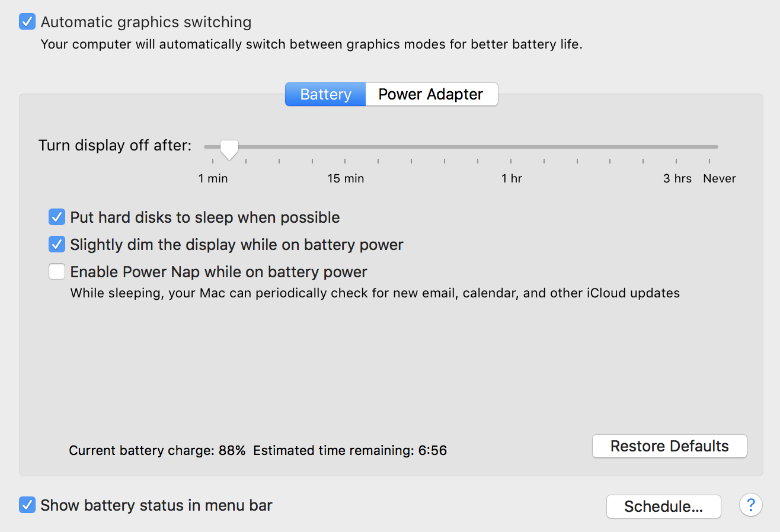Open the help question mark button

tap(750, 505)
